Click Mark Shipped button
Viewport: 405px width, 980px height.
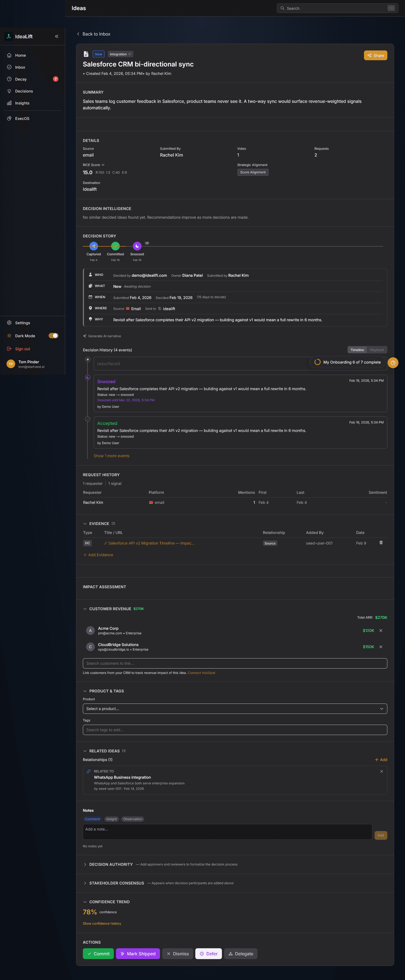point(138,954)
